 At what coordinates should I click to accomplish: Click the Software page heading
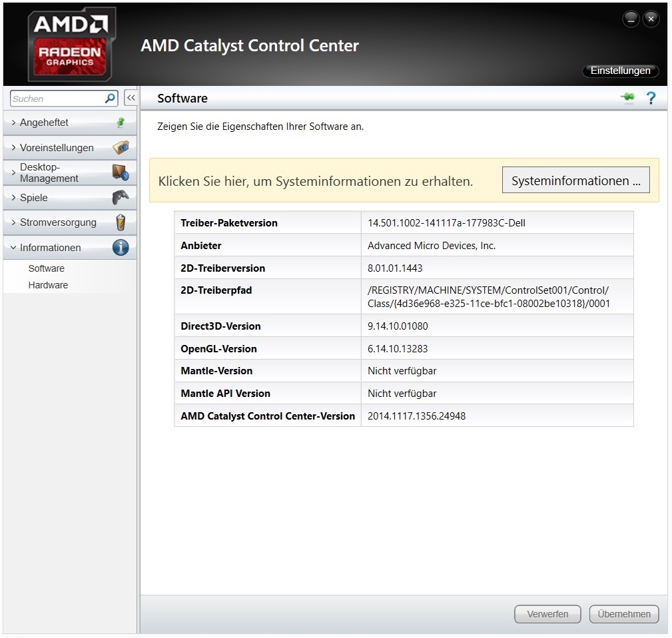tap(182, 98)
